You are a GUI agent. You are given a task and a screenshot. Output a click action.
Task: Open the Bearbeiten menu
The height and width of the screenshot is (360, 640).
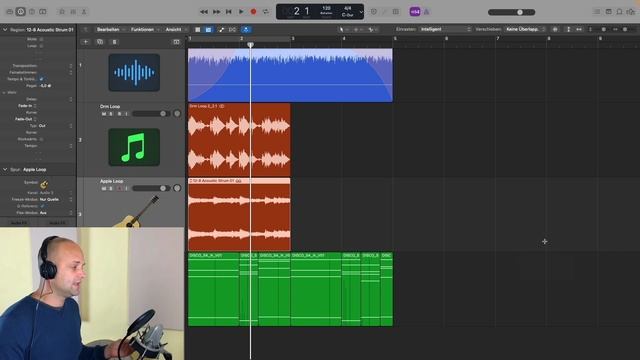coord(110,29)
